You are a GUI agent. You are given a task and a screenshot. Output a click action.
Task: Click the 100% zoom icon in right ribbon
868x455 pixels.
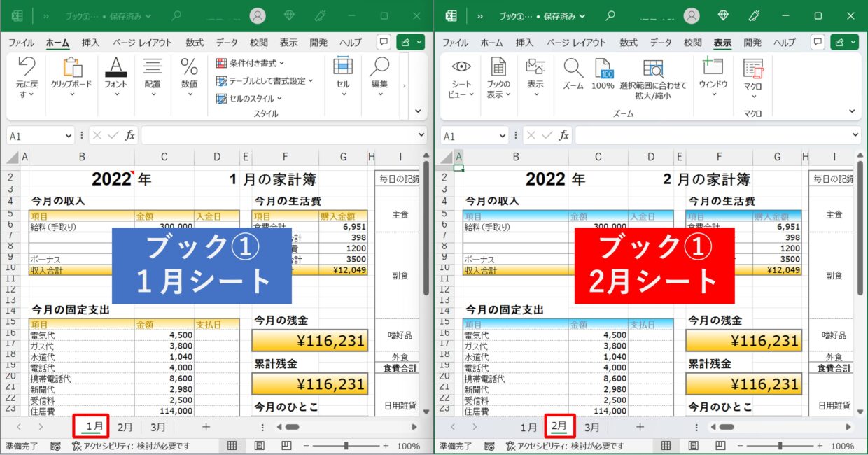(x=603, y=68)
